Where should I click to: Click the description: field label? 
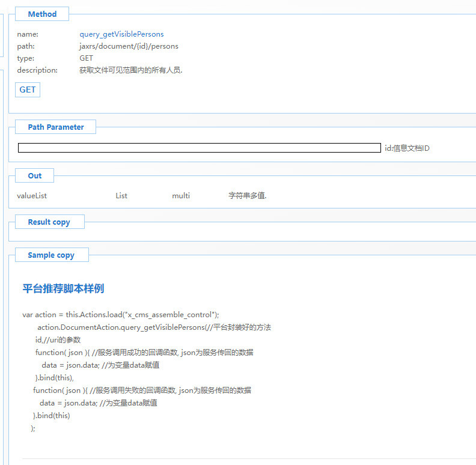pos(37,70)
